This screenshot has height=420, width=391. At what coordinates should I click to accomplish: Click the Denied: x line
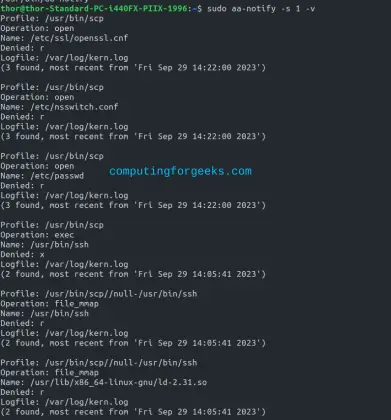pos(22,254)
